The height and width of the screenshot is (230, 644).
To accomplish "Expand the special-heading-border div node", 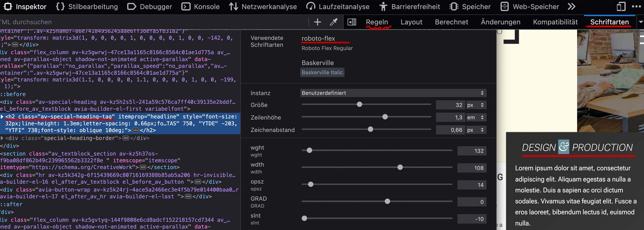I will click(x=3, y=138).
